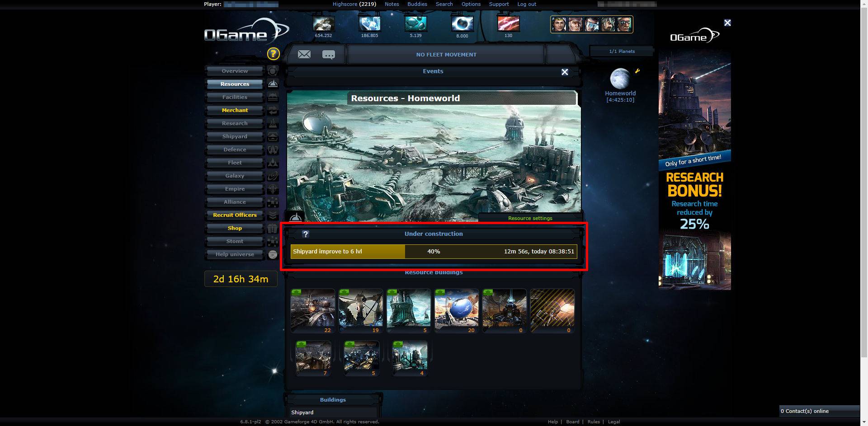Screen dimensions: 868x426
Task: Click the green upgrade arrow on the level 20 solar plant
Action: 440,292
